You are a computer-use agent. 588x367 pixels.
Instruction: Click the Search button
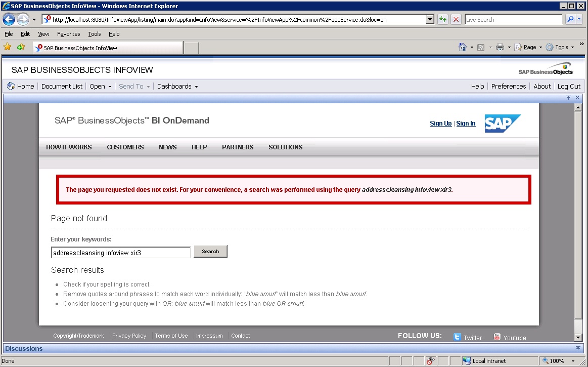(x=210, y=251)
